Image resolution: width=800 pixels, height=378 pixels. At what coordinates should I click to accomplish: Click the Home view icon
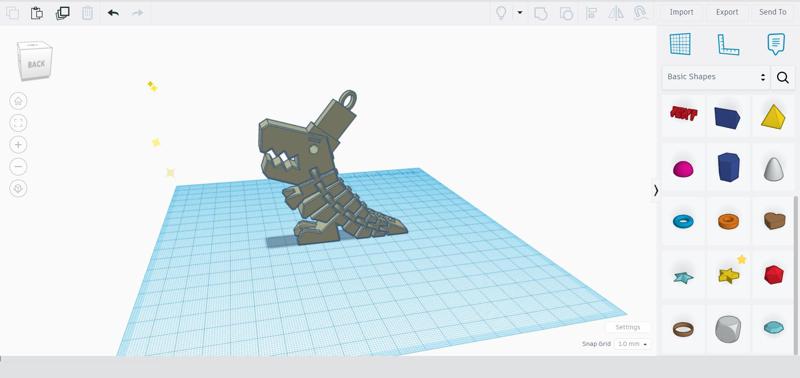[18, 101]
